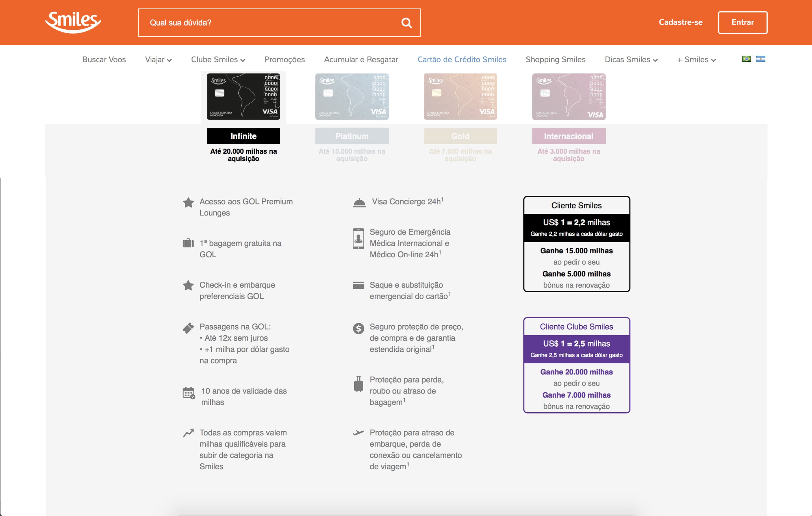Click Até 15.000 milhas na aquisição text

click(352, 155)
